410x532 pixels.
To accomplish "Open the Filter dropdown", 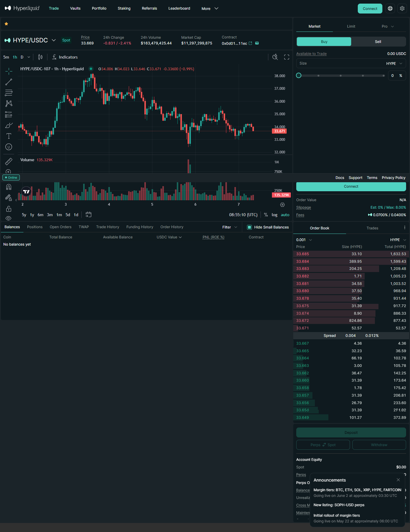I will tap(230, 227).
